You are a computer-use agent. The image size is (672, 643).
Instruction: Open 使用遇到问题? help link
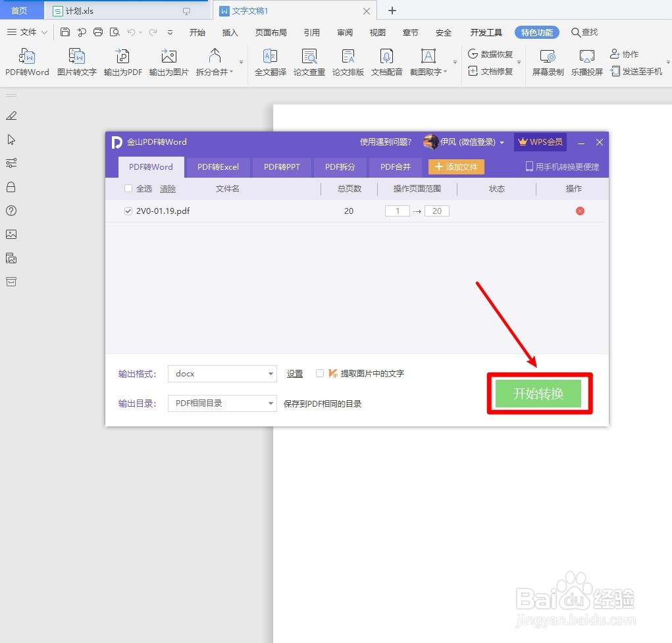(385, 142)
